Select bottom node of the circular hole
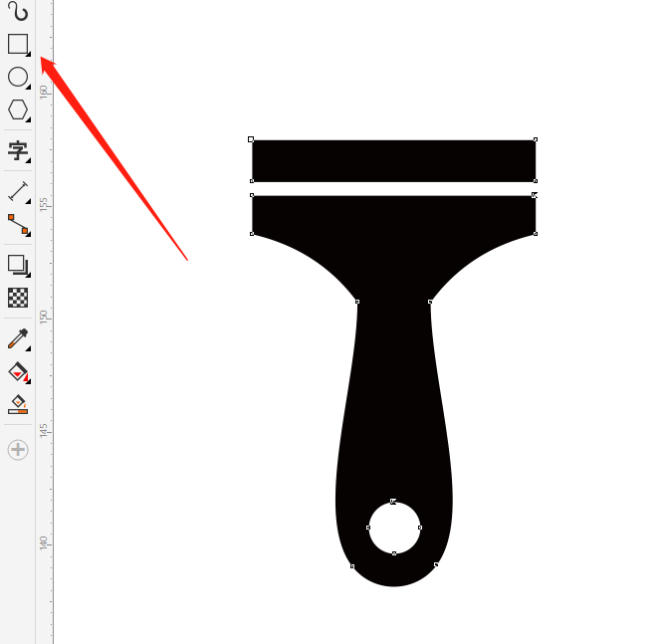This screenshot has height=644, width=663. point(394,553)
